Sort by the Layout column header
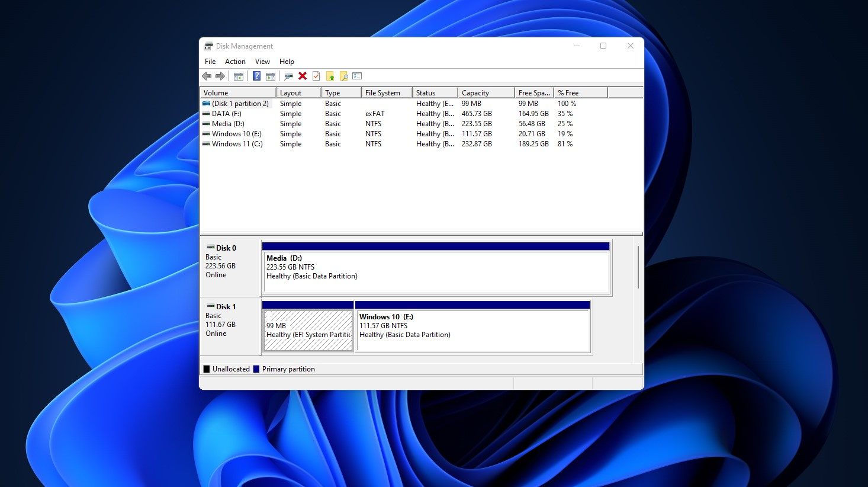The height and width of the screenshot is (487, 868). (x=298, y=92)
